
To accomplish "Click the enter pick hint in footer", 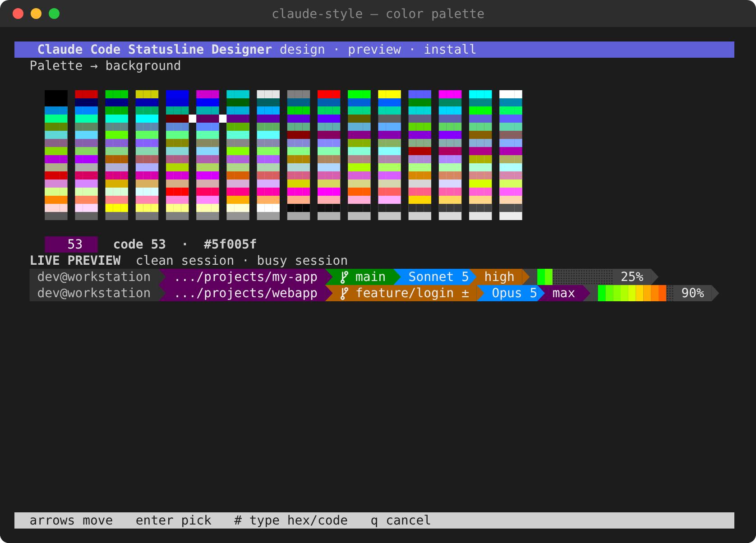I will [x=174, y=520].
